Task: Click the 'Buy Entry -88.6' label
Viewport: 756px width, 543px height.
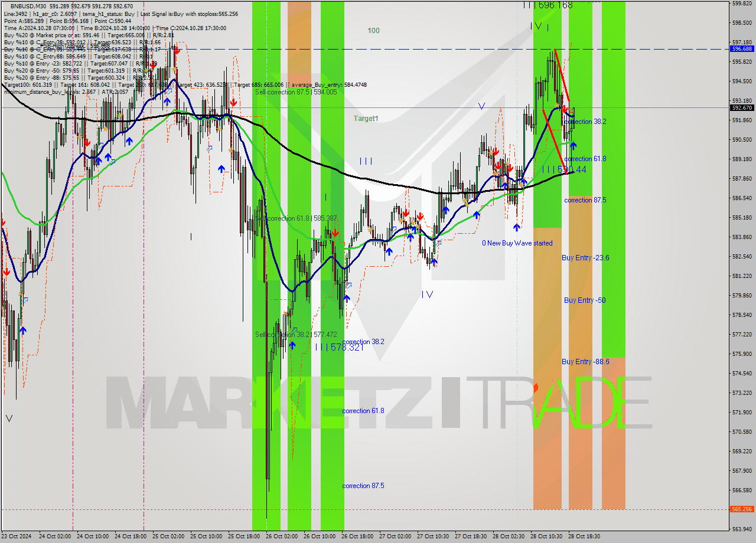Action: click(585, 362)
